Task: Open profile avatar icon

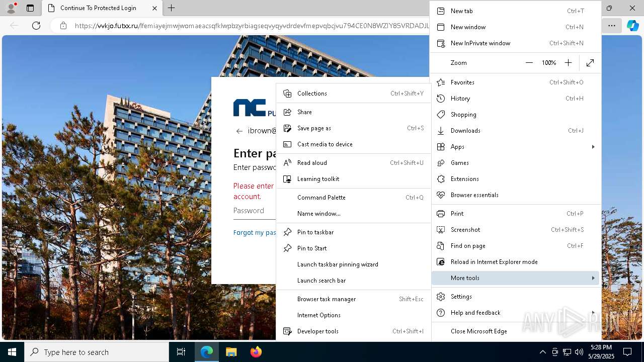Action: pos(11,8)
